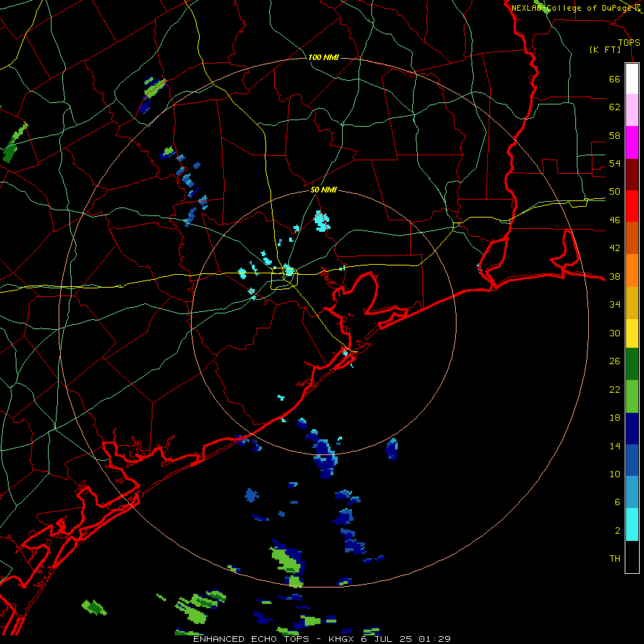Pick the dark orange legend swatch
This screenshot has width=644, height=644.
(x=632, y=238)
